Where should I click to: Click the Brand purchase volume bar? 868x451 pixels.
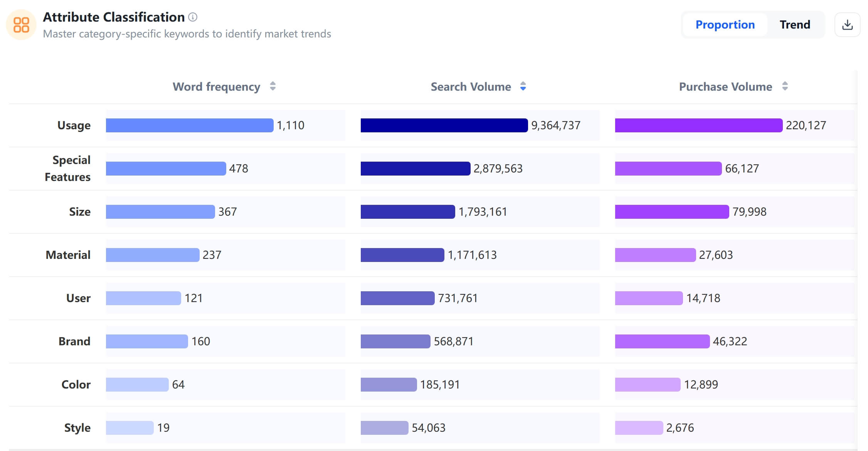coord(662,341)
